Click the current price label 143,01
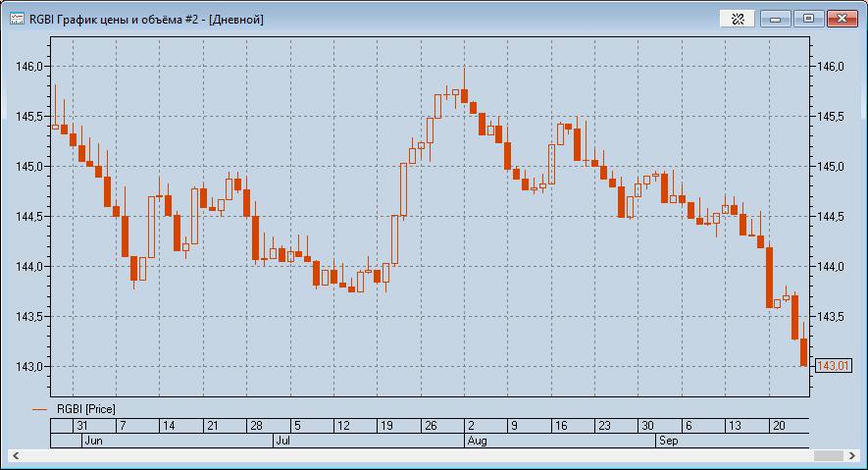The width and height of the screenshot is (868, 470). click(x=833, y=366)
